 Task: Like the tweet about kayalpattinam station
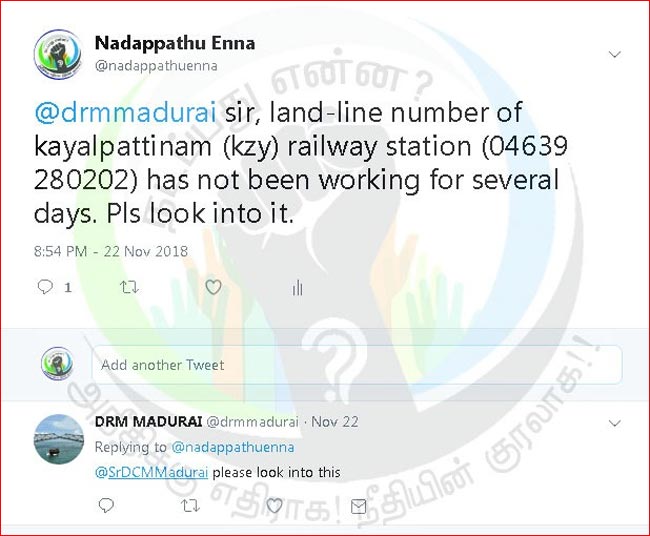point(213,287)
